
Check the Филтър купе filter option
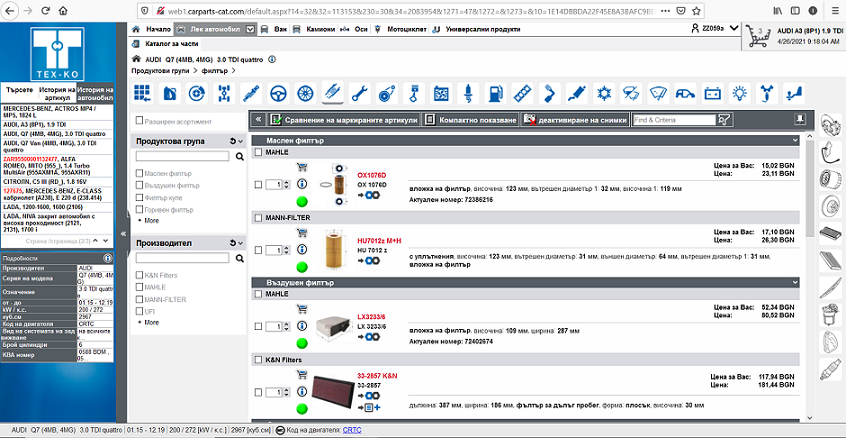coord(140,198)
